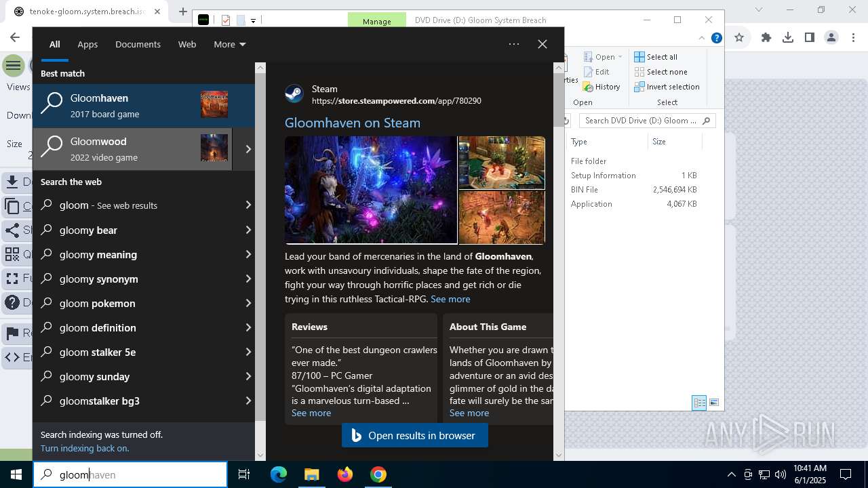Image resolution: width=868 pixels, height=488 pixels.
Task: Open Chrome downloads icon
Action: pos(788,38)
